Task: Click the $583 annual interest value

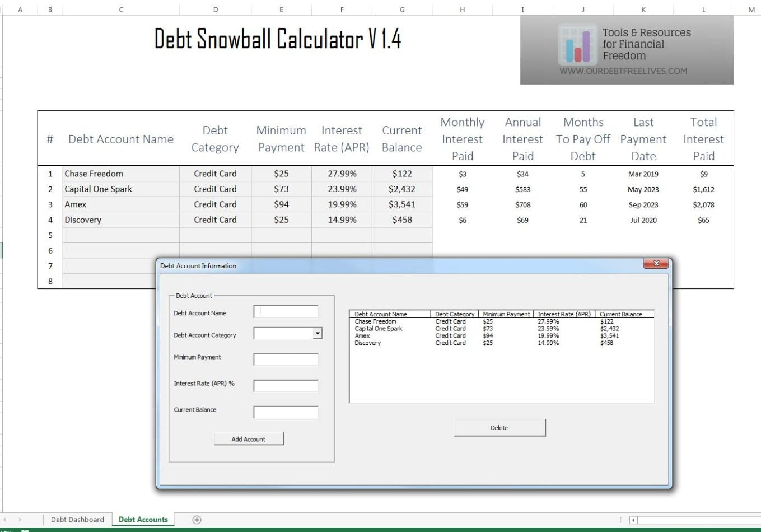Action: pos(522,189)
